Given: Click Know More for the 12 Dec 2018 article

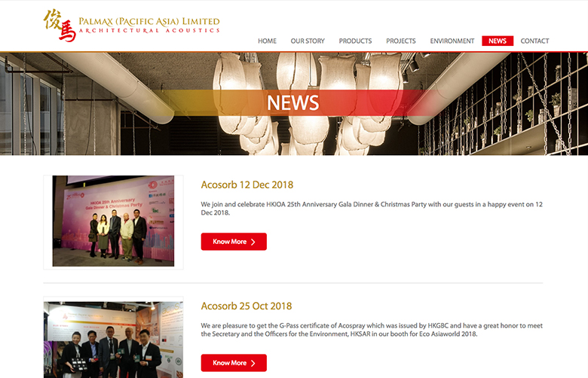Looking at the screenshot, I should (234, 242).
